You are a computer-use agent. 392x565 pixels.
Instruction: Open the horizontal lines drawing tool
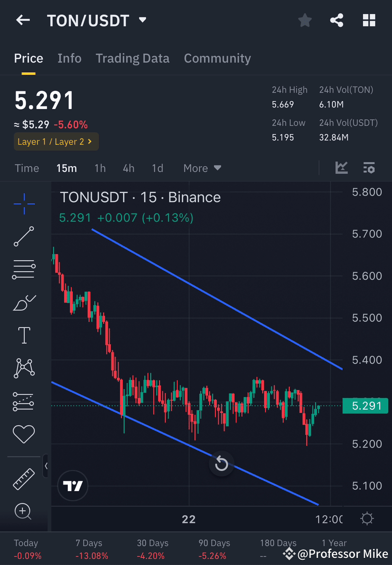(24, 269)
